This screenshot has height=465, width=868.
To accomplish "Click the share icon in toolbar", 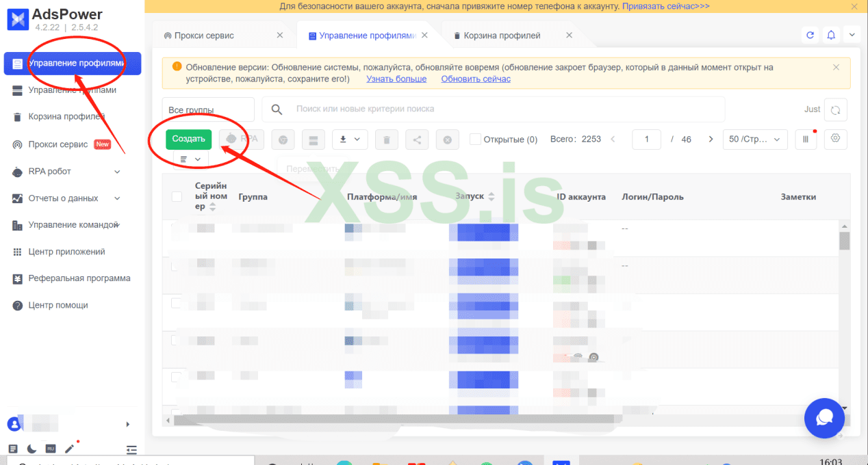I will 416,139.
